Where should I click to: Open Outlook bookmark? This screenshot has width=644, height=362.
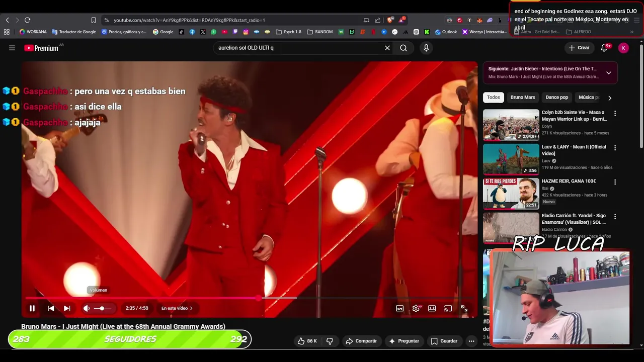[x=446, y=32]
